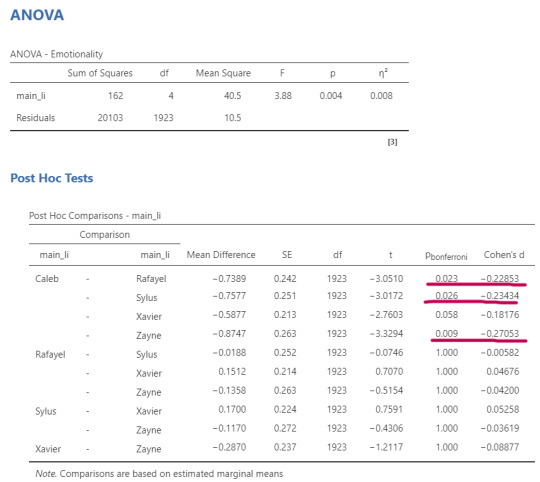Select the underlined p value 0.023
This screenshot has width=540, height=482.
click(446, 278)
